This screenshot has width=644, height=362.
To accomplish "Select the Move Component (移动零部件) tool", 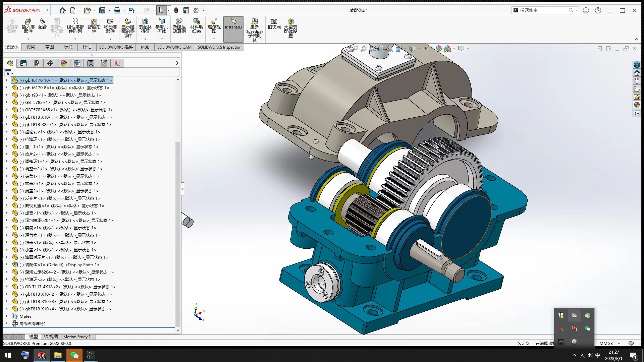I will point(110,26).
